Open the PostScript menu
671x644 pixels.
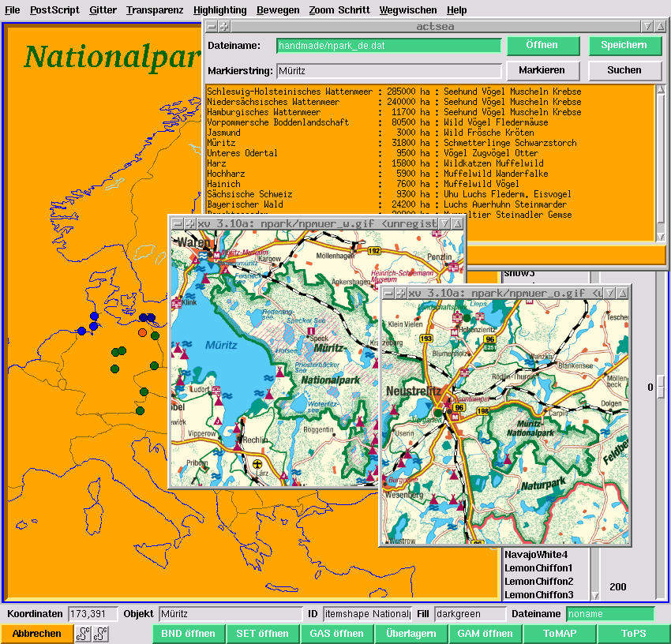point(54,9)
